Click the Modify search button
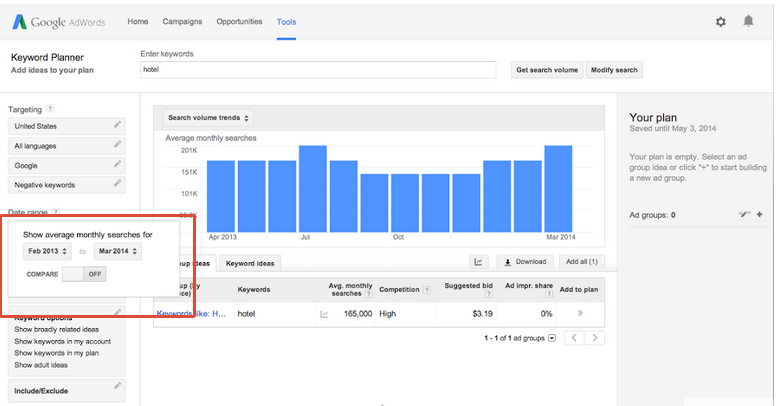 pyautogui.click(x=614, y=70)
